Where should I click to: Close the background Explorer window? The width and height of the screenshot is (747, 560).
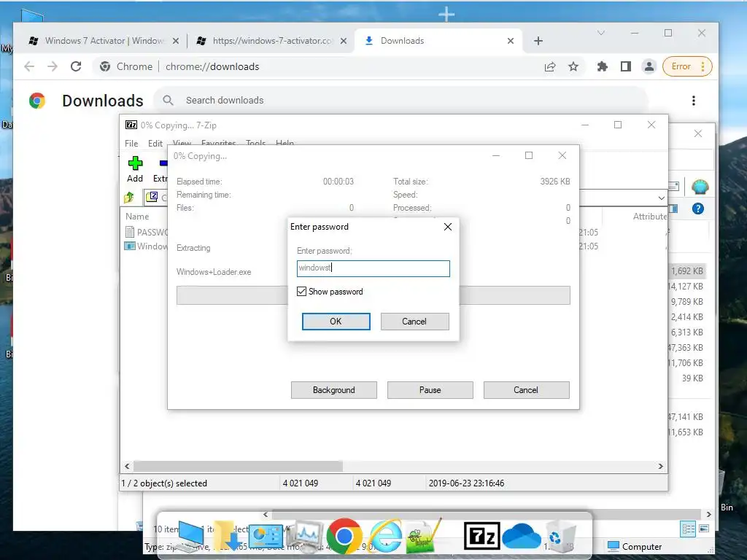pos(698,134)
